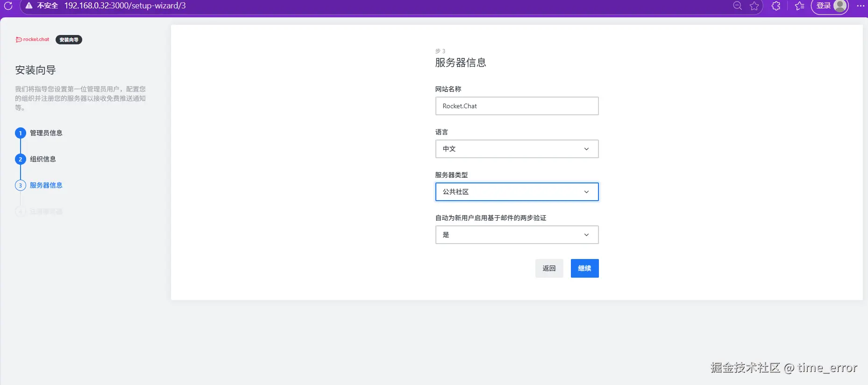Click the 服务器信息 page heading
The width and height of the screenshot is (868, 385).
(461, 63)
